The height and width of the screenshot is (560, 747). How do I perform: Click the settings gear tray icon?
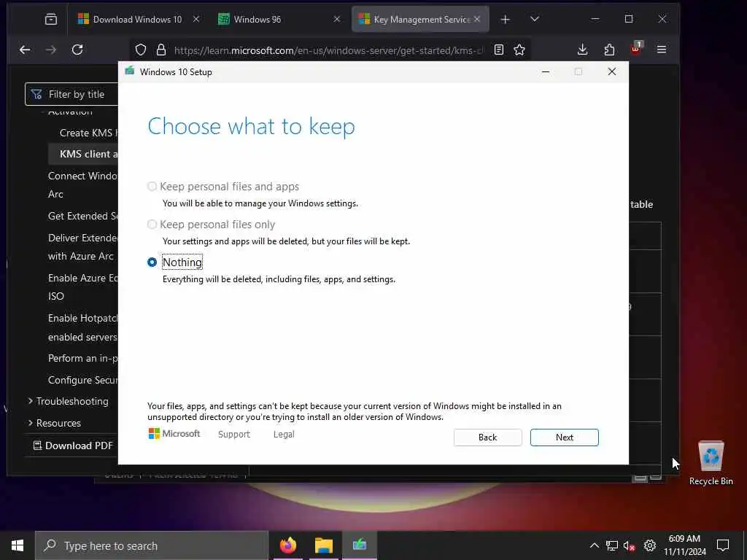coord(650,545)
